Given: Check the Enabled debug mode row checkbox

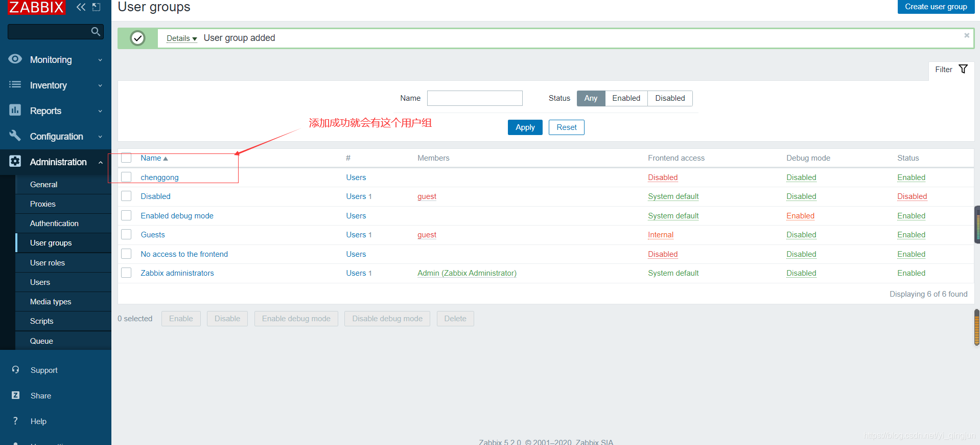Looking at the screenshot, I should [x=126, y=215].
